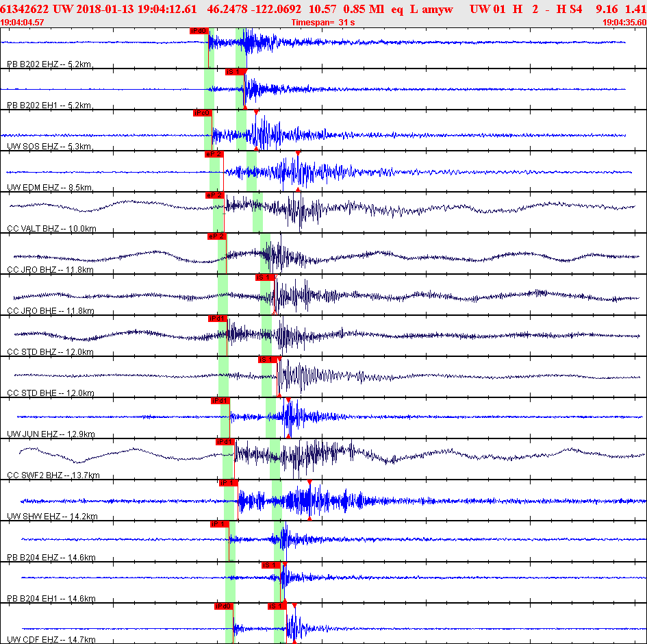Image resolution: width=647 pixels, height=644 pixels.
Task: Click the iS 1 pick flag on PB B202 EH1
Action: 235,72
